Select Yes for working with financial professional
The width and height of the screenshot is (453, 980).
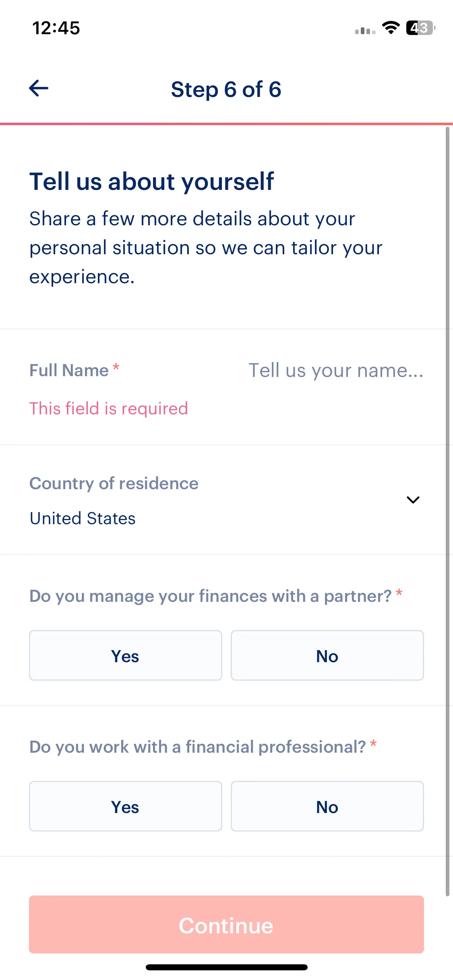click(x=126, y=806)
